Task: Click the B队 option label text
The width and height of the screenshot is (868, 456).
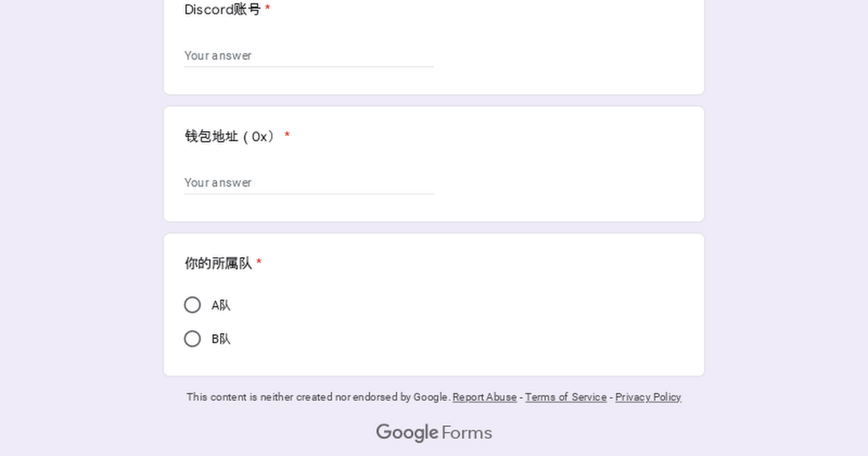Action: click(x=221, y=339)
